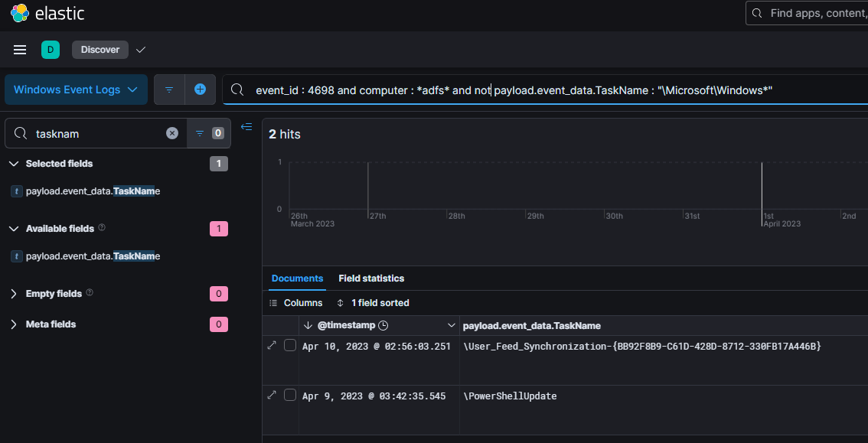Image resolution: width=868 pixels, height=443 pixels.
Task: Click the green D space avatar
Action: coord(50,50)
